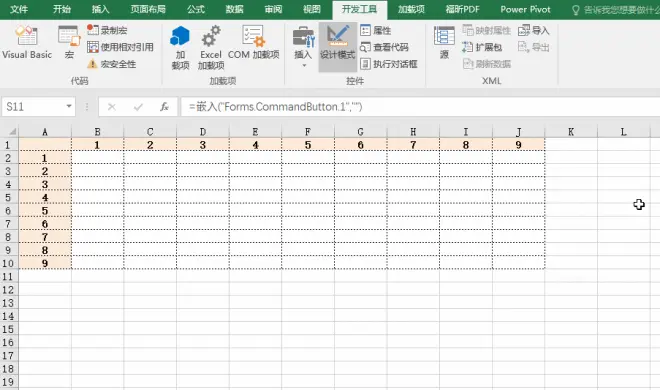Select column K header
This screenshot has height=390, width=660.
click(x=571, y=132)
